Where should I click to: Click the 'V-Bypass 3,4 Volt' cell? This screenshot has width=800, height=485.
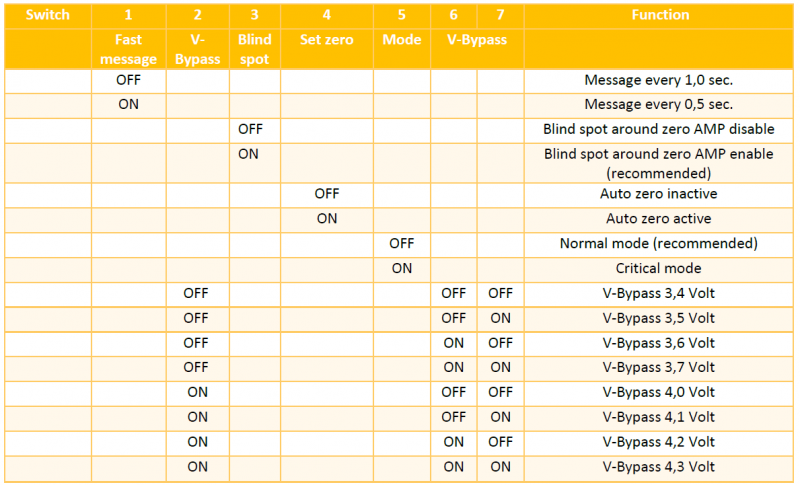pyautogui.click(x=659, y=293)
